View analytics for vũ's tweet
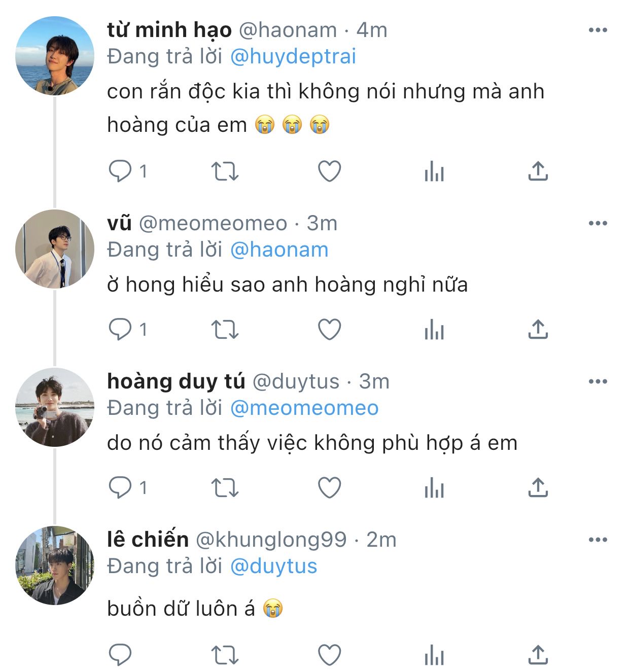 [x=434, y=330]
